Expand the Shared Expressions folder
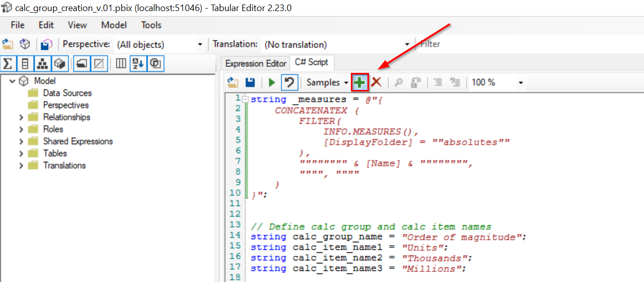The height and width of the screenshot is (282, 644). pos(21,141)
